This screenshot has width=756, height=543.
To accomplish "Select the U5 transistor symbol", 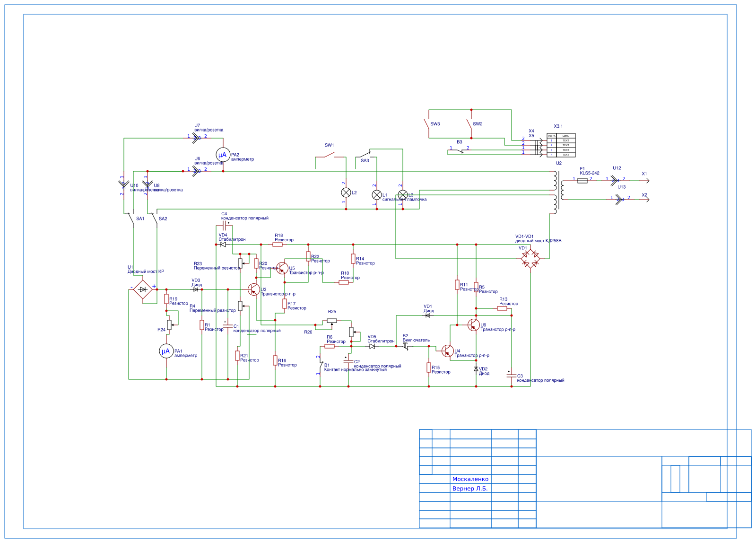I will [x=282, y=268].
